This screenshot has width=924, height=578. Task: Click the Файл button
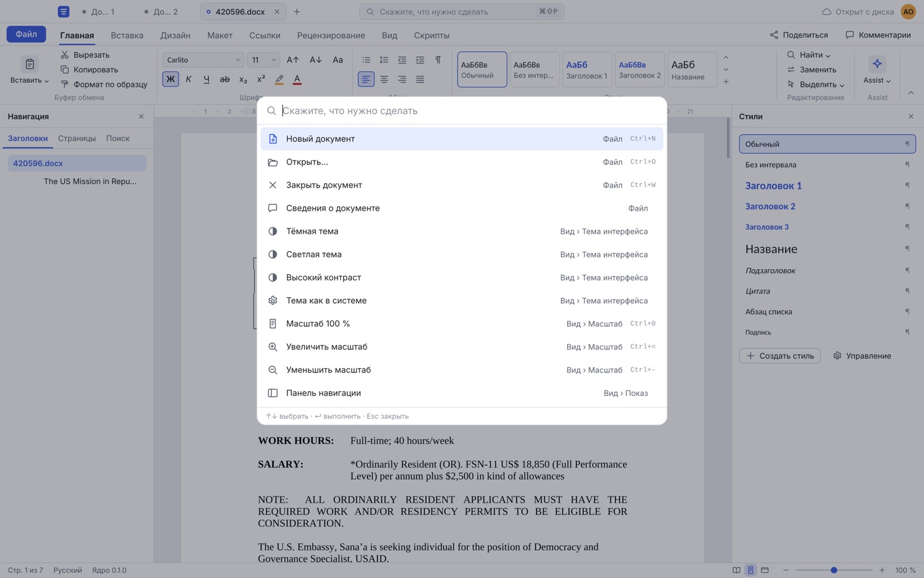point(26,34)
